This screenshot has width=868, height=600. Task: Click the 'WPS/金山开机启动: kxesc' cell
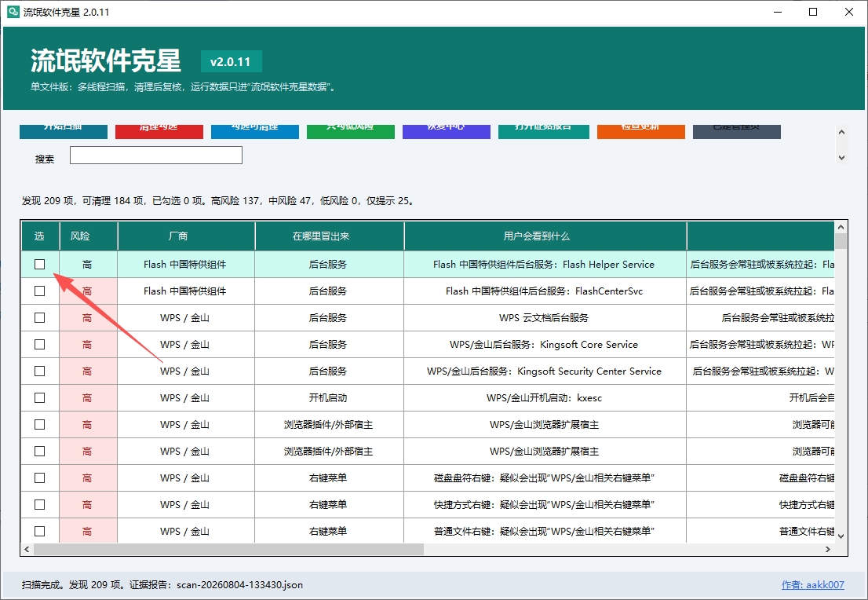545,398
